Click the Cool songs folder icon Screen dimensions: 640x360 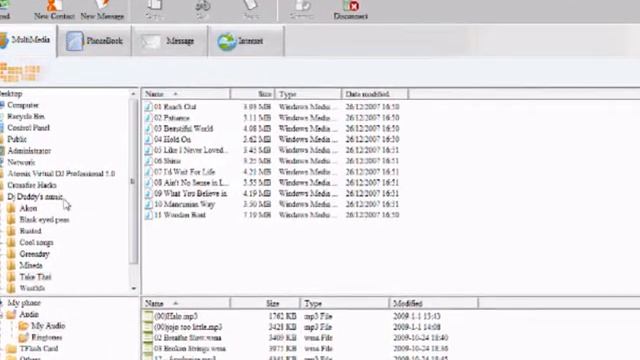(11, 242)
